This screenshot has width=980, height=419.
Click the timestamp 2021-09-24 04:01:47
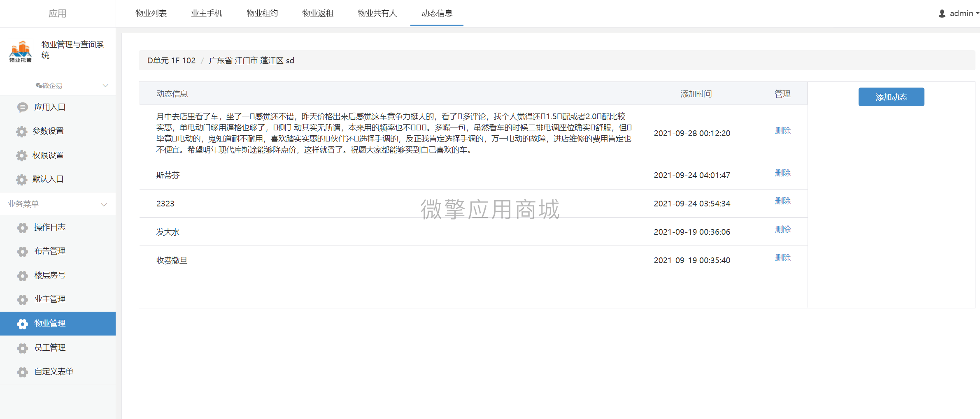coord(692,176)
